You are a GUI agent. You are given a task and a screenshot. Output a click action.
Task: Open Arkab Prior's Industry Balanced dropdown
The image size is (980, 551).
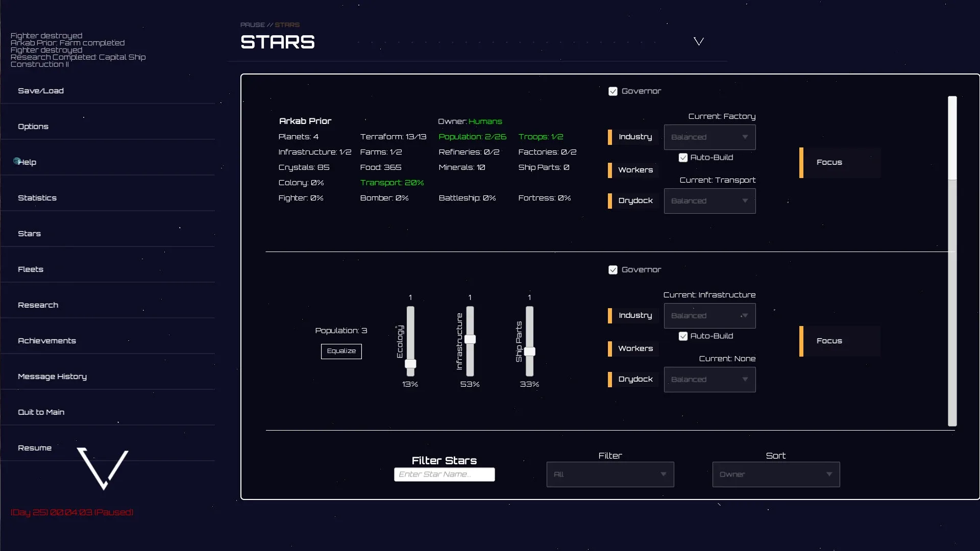point(709,137)
